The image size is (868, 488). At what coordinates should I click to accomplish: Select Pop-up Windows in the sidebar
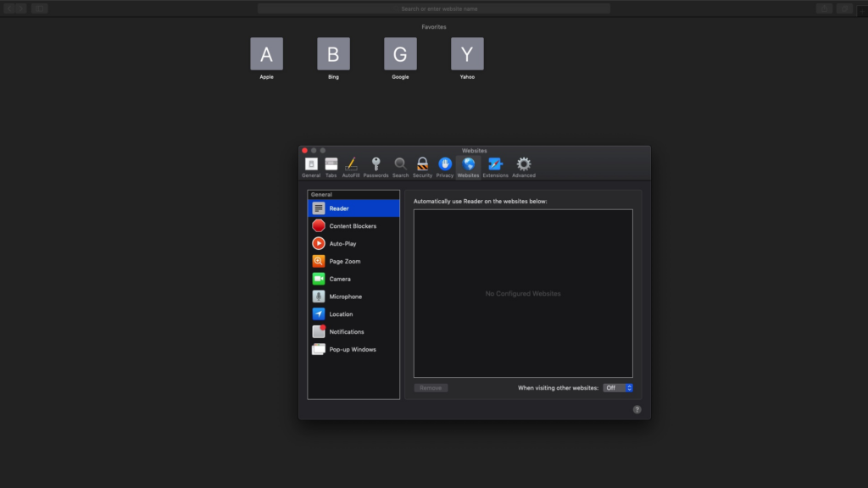[x=353, y=348]
